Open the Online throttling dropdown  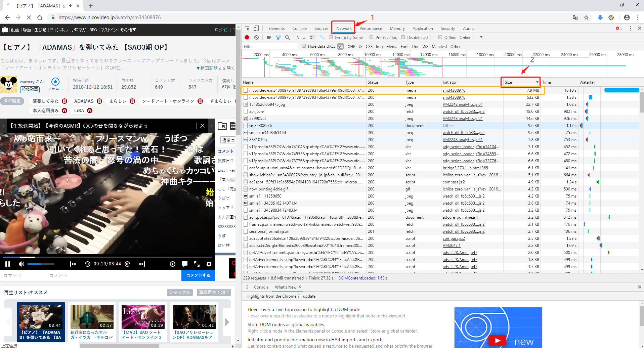point(471,37)
